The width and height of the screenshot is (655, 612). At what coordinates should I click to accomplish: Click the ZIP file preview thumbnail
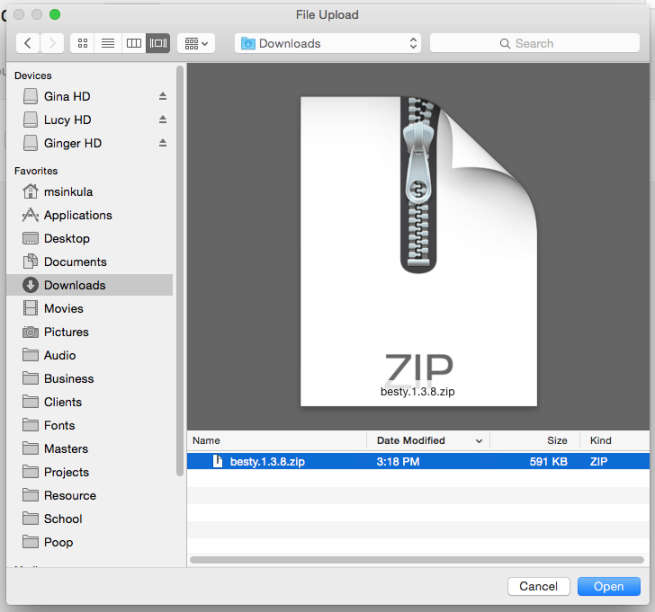coord(419,251)
